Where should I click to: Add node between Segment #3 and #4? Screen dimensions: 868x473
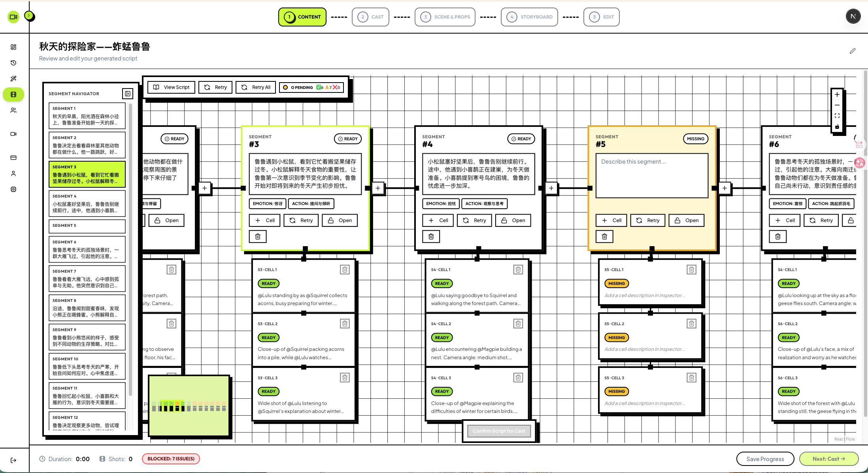(x=378, y=188)
